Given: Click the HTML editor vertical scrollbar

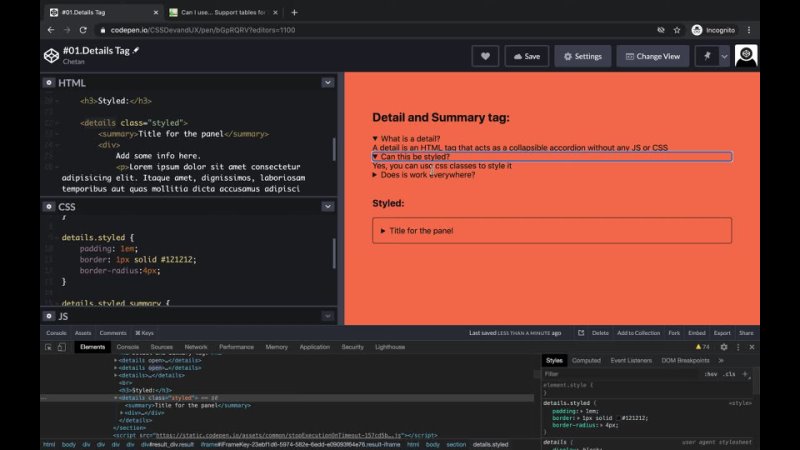Looking at the screenshot, I should click(334, 149).
